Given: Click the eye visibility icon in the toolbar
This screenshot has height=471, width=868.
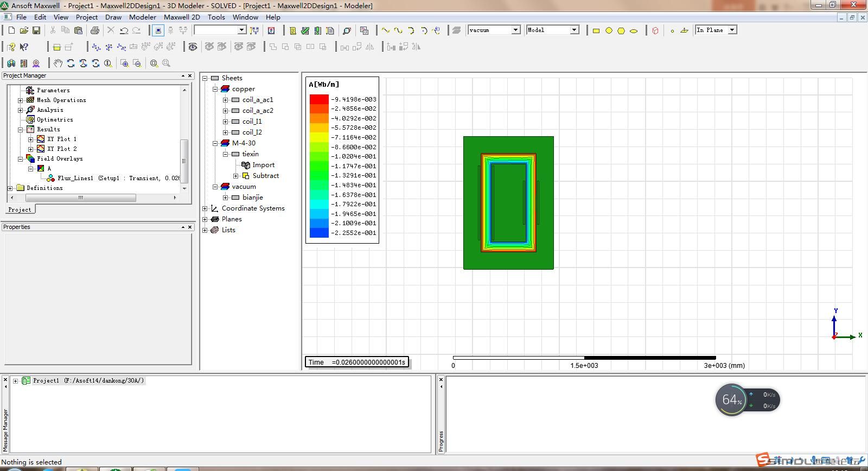Looking at the screenshot, I should [x=193, y=47].
